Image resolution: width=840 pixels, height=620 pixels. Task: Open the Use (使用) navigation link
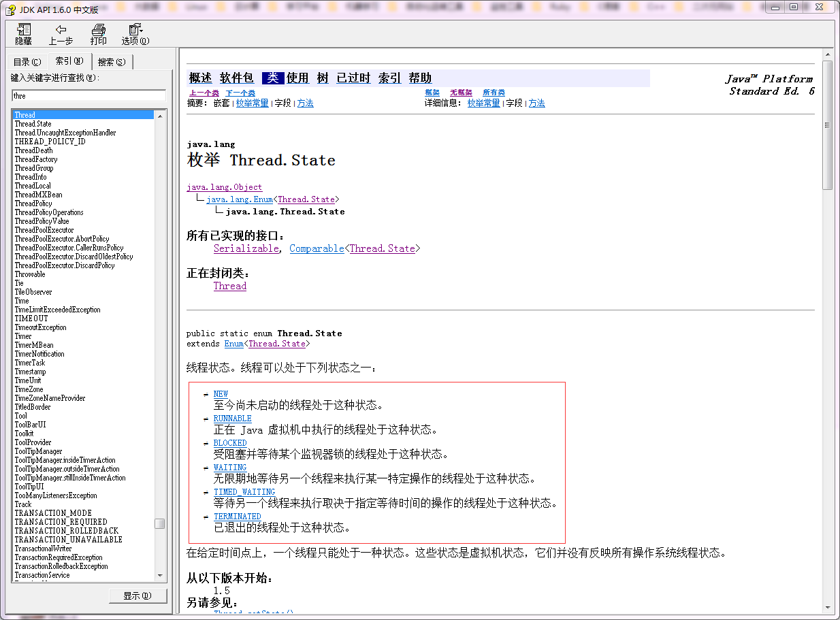click(x=297, y=78)
